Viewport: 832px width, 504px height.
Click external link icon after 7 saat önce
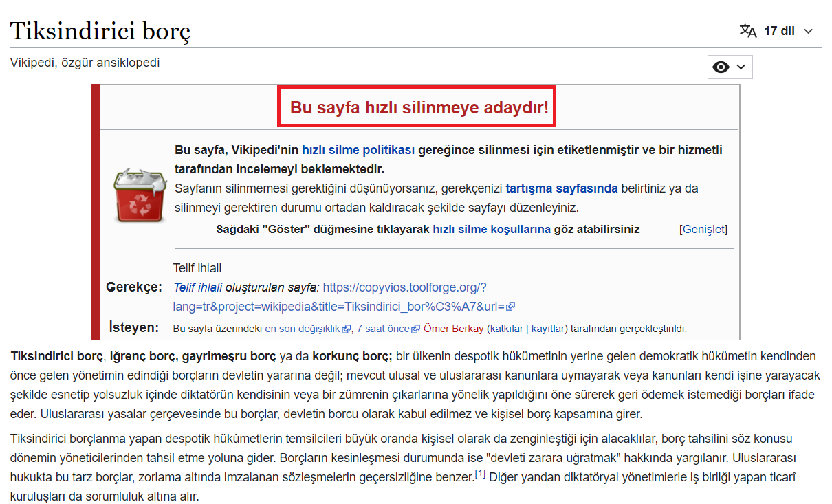click(415, 329)
